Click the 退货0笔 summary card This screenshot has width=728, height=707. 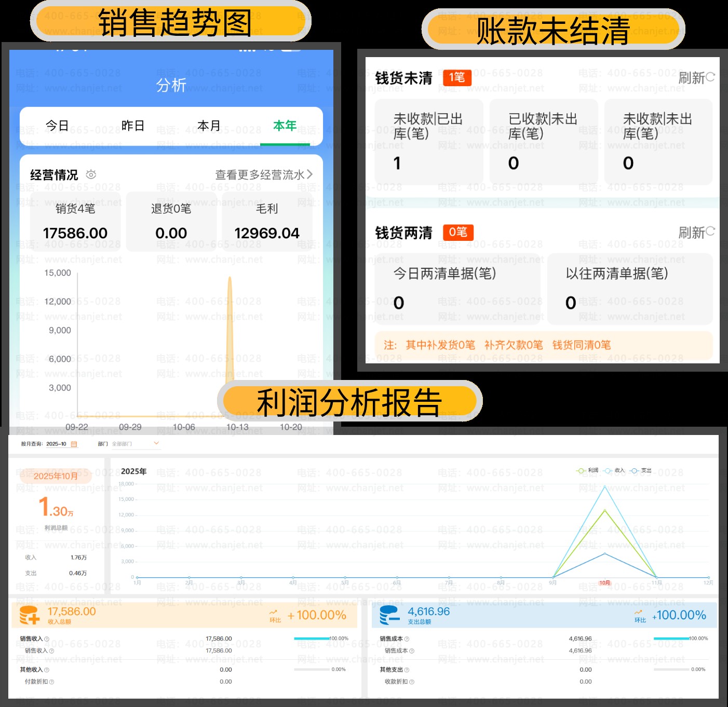171,222
